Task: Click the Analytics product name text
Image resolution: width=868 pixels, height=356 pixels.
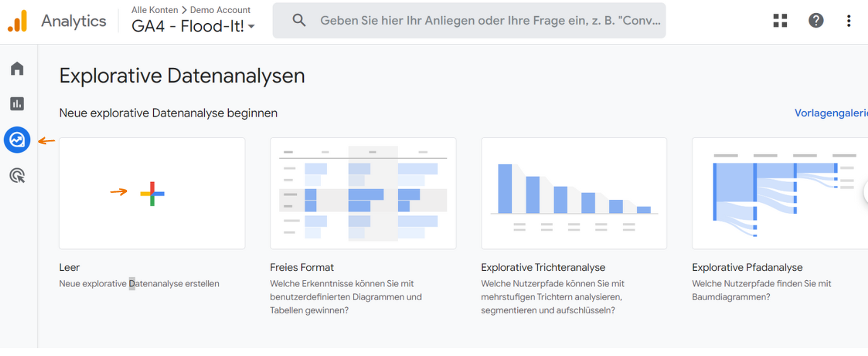Action: (x=74, y=21)
